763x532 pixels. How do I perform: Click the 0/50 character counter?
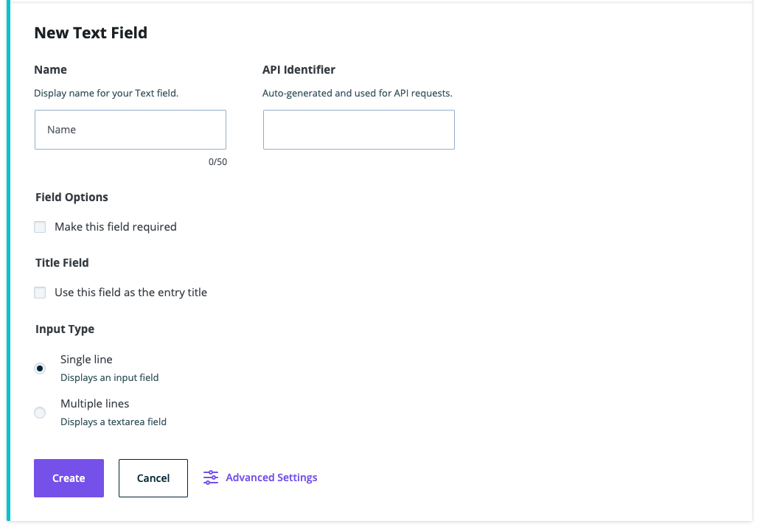(x=217, y=162)
